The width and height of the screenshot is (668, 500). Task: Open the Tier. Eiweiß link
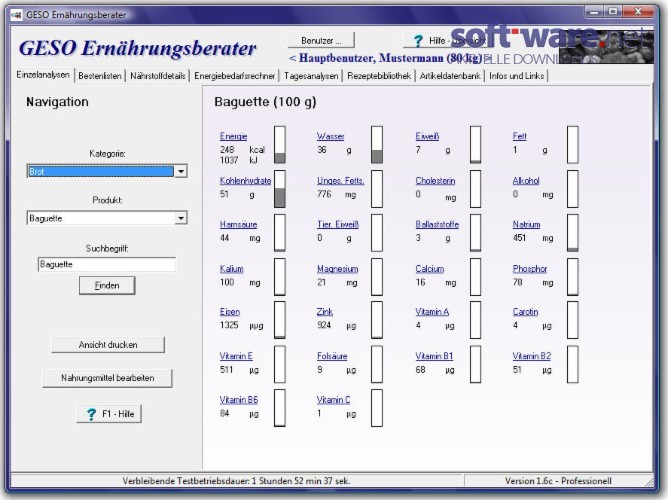tap(338, 224)
